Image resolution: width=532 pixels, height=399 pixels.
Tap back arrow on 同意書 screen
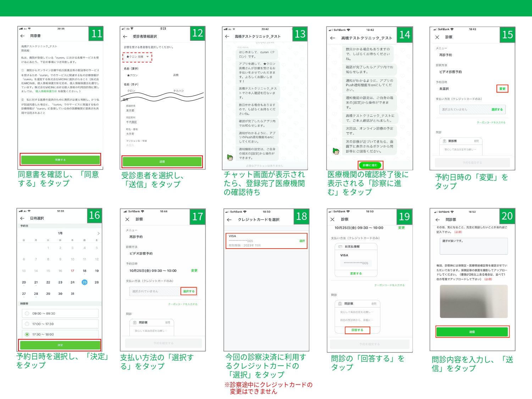pos(22,36)
